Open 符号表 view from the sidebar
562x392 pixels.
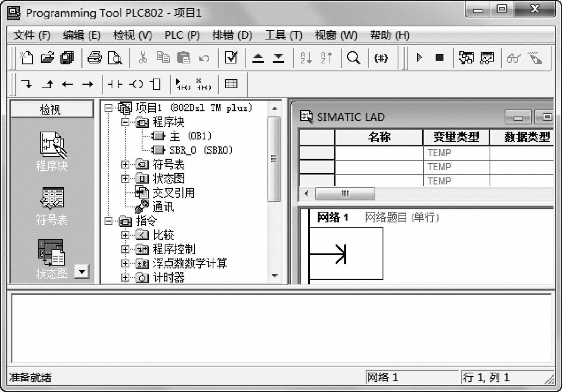[52, 207]
